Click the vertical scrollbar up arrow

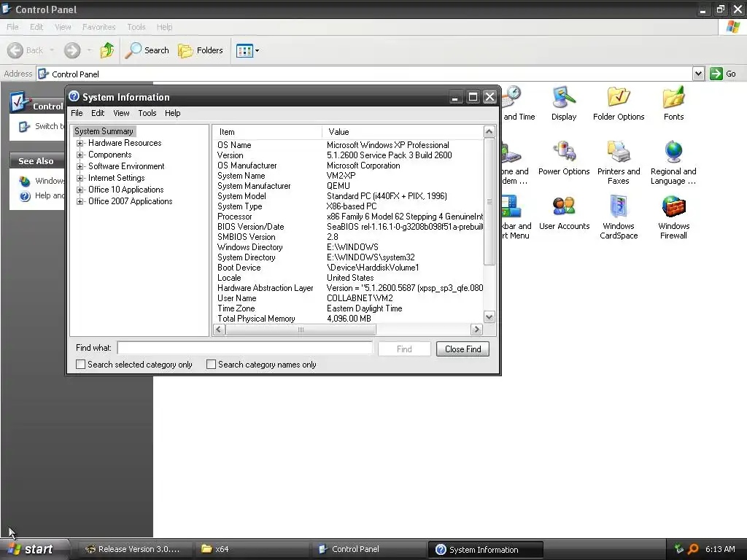coord(489,131)
